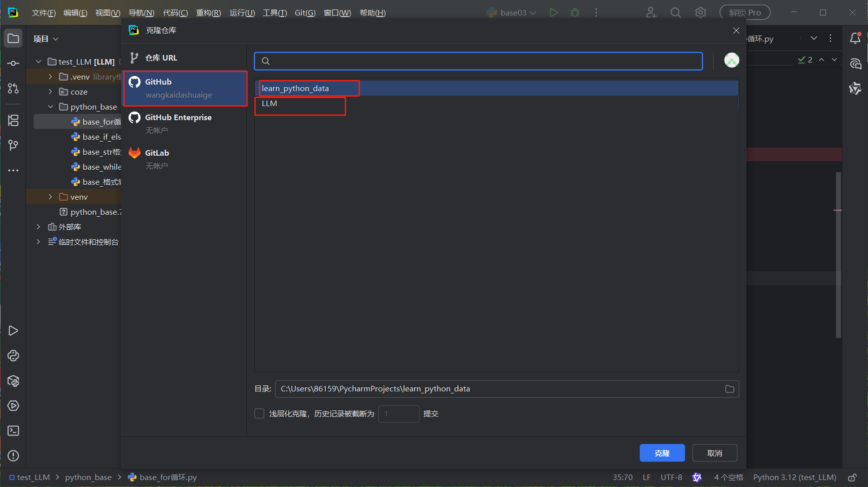Click the 取消 button

pos(715,453)
